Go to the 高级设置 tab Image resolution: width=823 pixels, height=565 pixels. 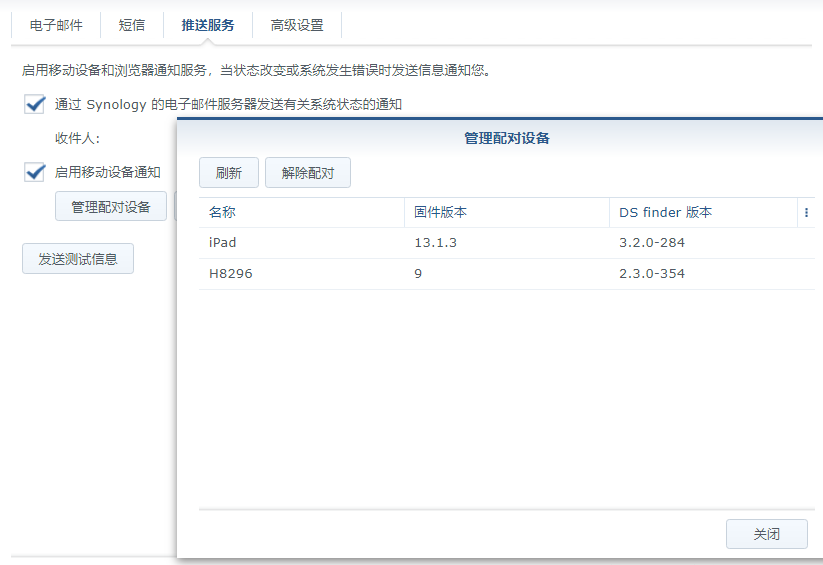click(297, 25)
